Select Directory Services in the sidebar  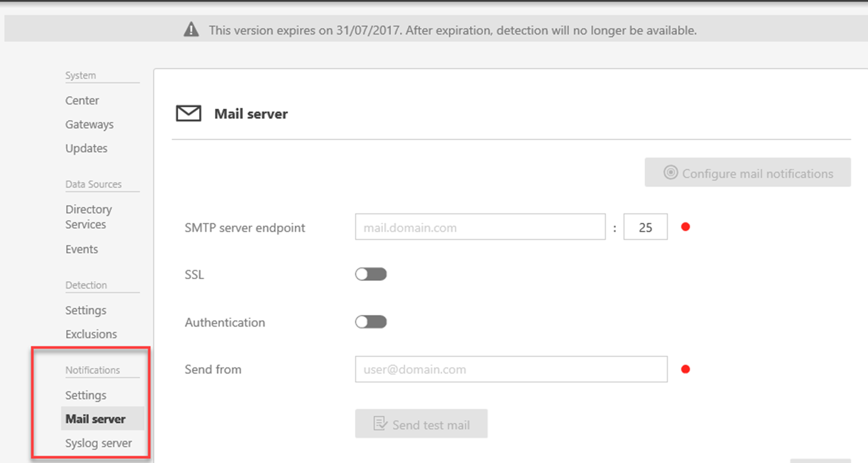pyautogui.click(x=89, y=217)
